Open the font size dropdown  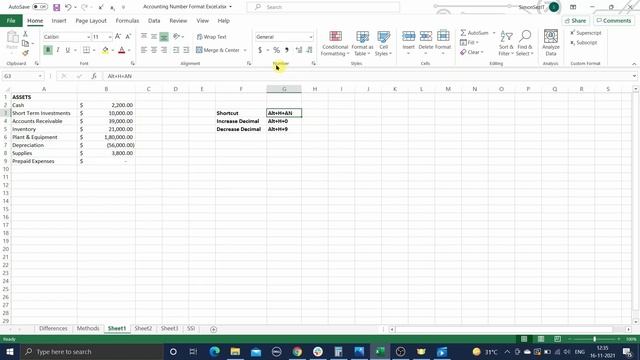pyautogui.click(x=110, y=37)
